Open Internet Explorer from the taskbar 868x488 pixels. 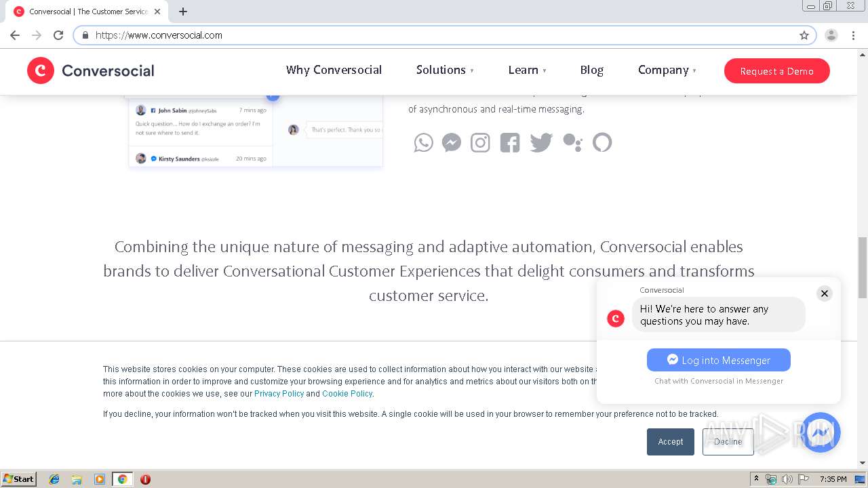coord(54,479)
